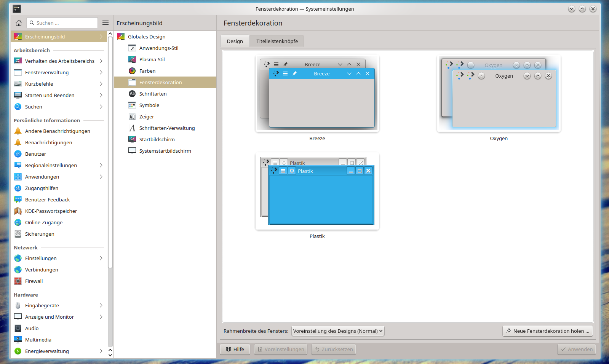Open the network Einstellungen entry
The image size is (609, 364).
pyautogui.click(x=59, y=258)
